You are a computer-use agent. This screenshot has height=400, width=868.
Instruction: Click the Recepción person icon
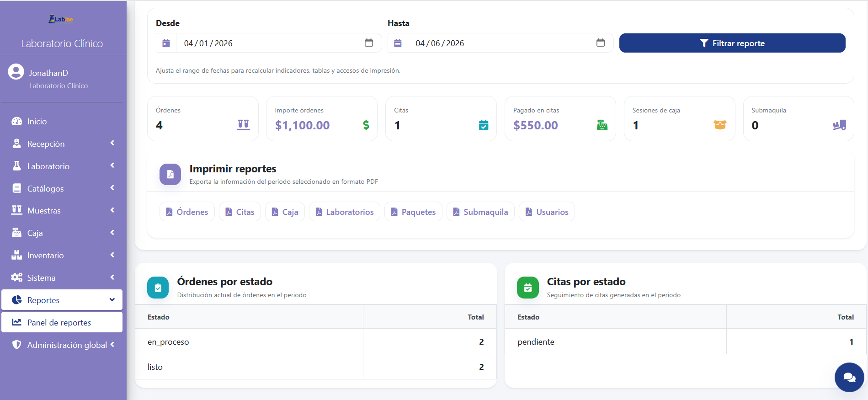click(17, 144)
